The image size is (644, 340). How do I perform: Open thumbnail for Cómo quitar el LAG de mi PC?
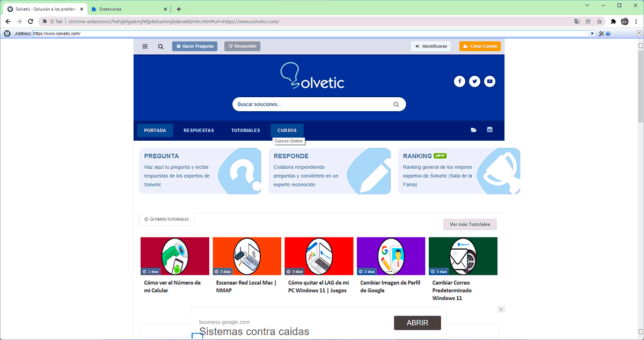click(x=319, y=256)
